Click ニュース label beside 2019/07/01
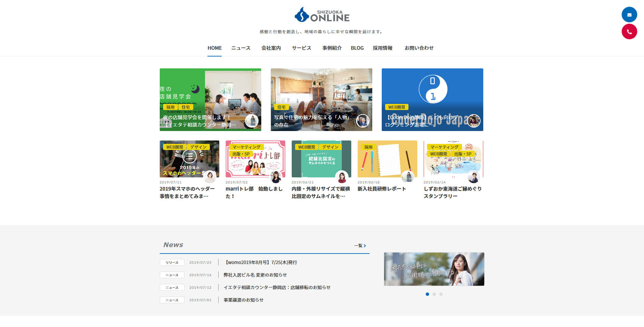Image resolution: width=644 pixels, height=327 pixels. click(172, 300)
